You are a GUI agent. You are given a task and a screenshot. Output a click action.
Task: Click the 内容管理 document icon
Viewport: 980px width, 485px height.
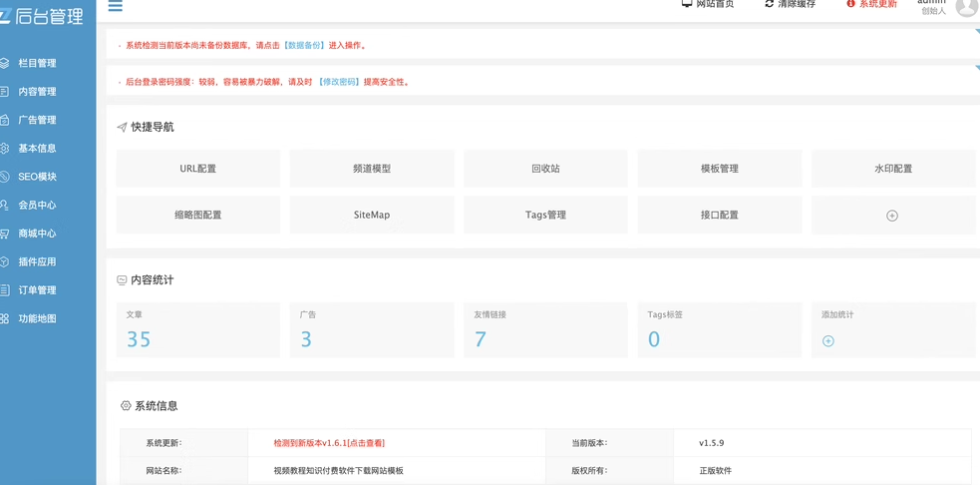click(x=4, y=92)
